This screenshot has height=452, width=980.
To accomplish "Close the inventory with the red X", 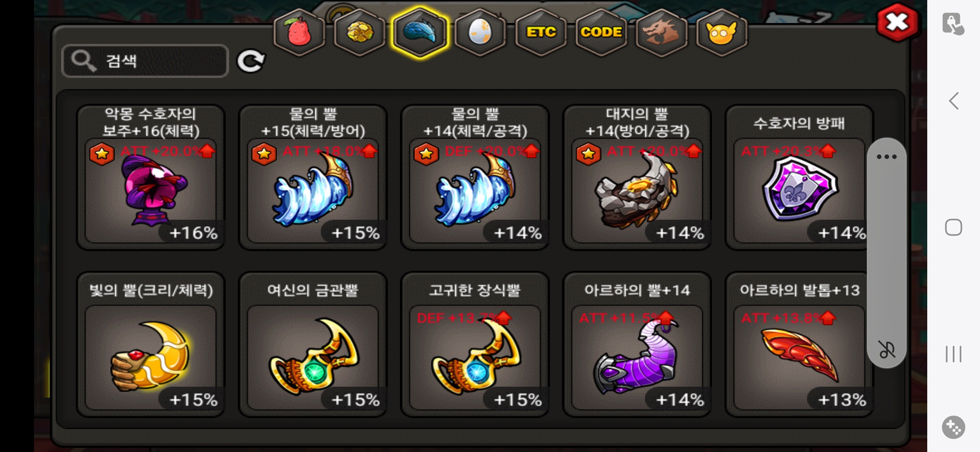I will (x=897, y=22).
